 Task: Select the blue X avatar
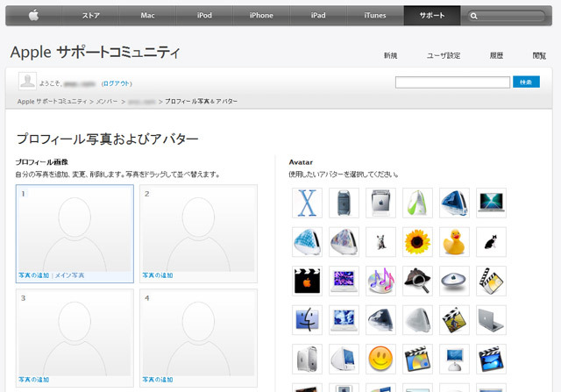pyautogui.click(x=307, y=203)
